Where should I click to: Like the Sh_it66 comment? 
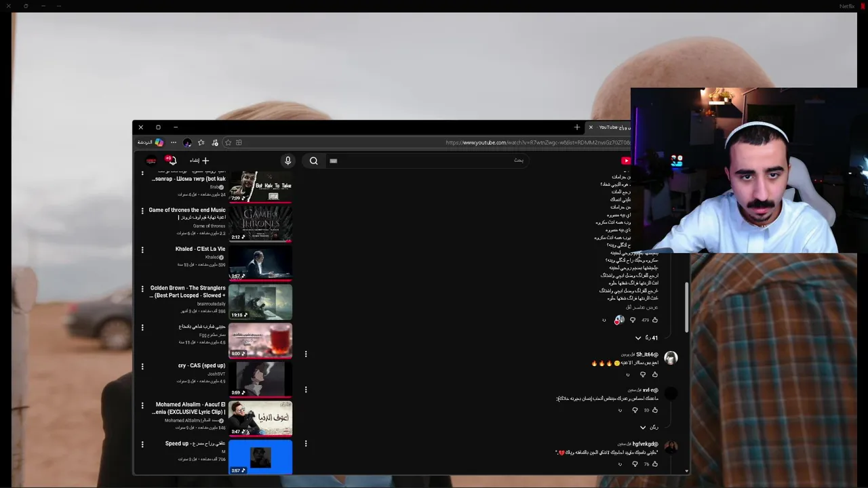654,374
